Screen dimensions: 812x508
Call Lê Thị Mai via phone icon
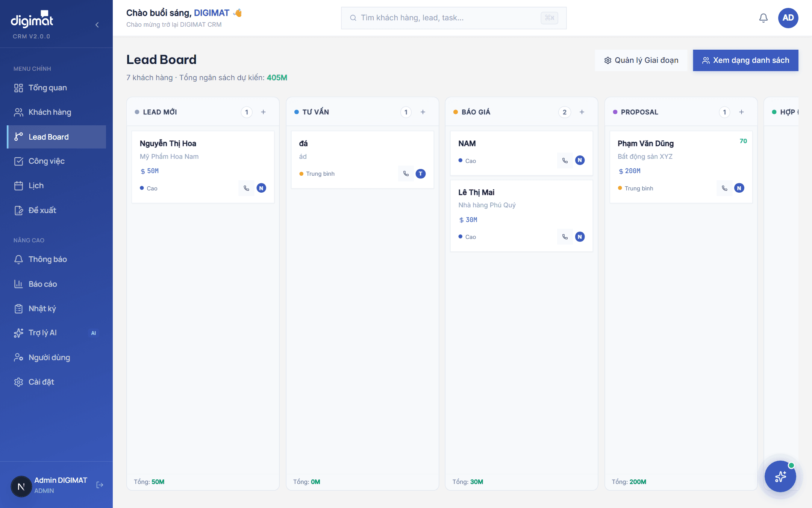click(x=565, y=237)
